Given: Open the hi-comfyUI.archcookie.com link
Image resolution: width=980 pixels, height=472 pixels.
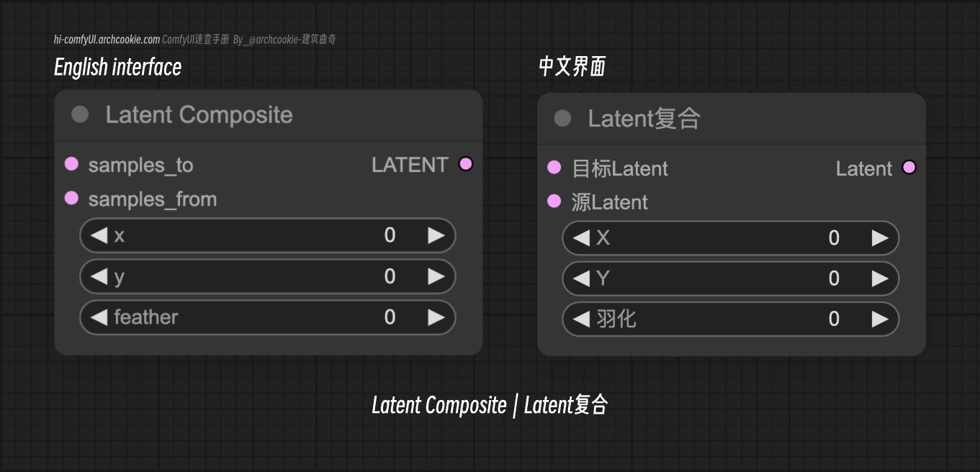Looking at the screenshot, I should pos(107,40).
